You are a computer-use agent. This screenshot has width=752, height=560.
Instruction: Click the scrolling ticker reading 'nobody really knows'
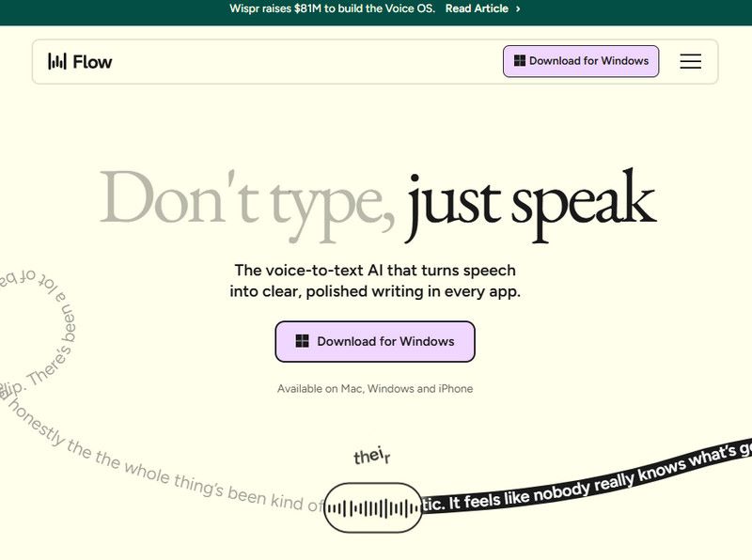(602, 481)
